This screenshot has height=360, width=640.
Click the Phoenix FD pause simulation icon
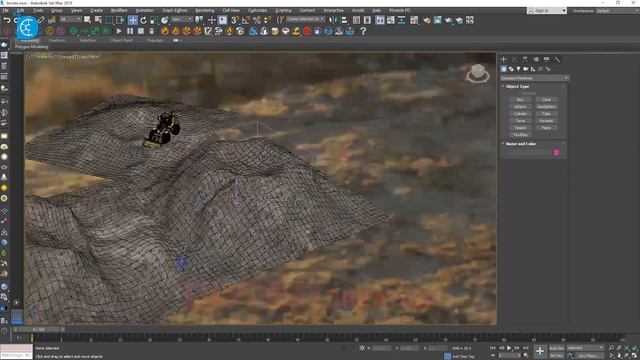pos(130,31)
